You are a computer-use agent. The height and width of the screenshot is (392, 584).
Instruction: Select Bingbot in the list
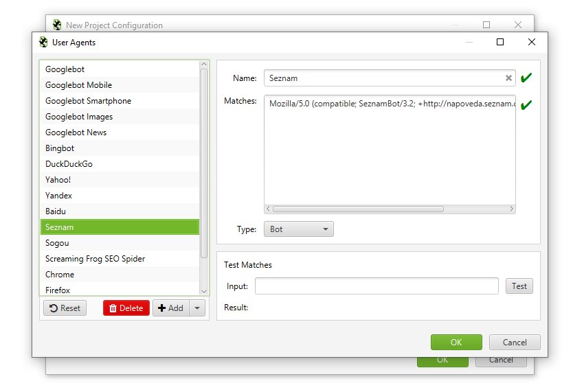120,148
